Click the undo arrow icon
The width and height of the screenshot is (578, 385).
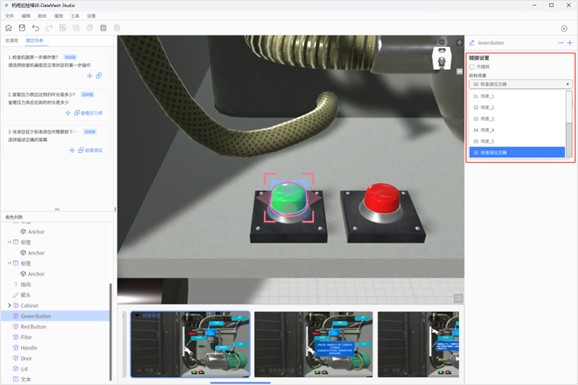[x=35, y=28]
